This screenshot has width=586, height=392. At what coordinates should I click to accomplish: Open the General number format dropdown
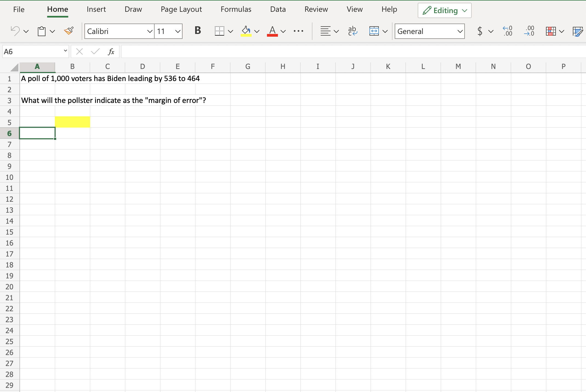(x=460, y=31)
